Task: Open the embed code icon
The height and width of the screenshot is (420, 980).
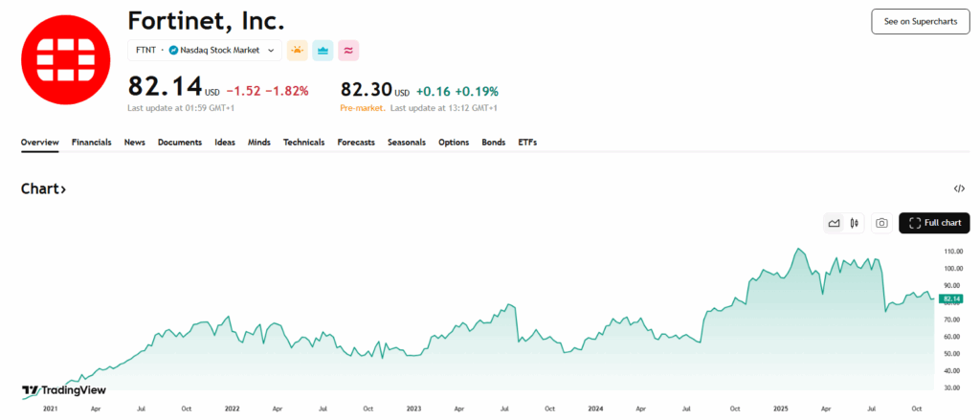Action: click(x=959, y=189)
